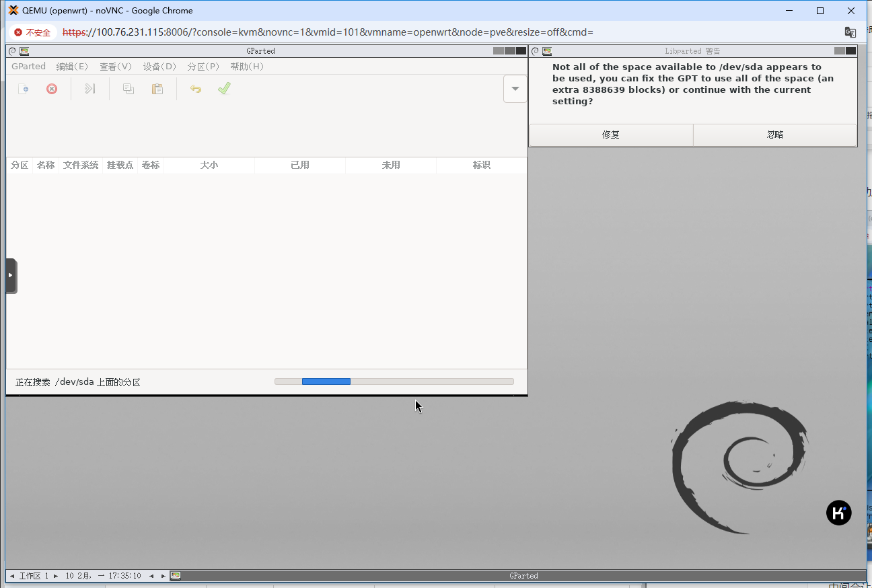Open the GParted menu

[28, 67]
